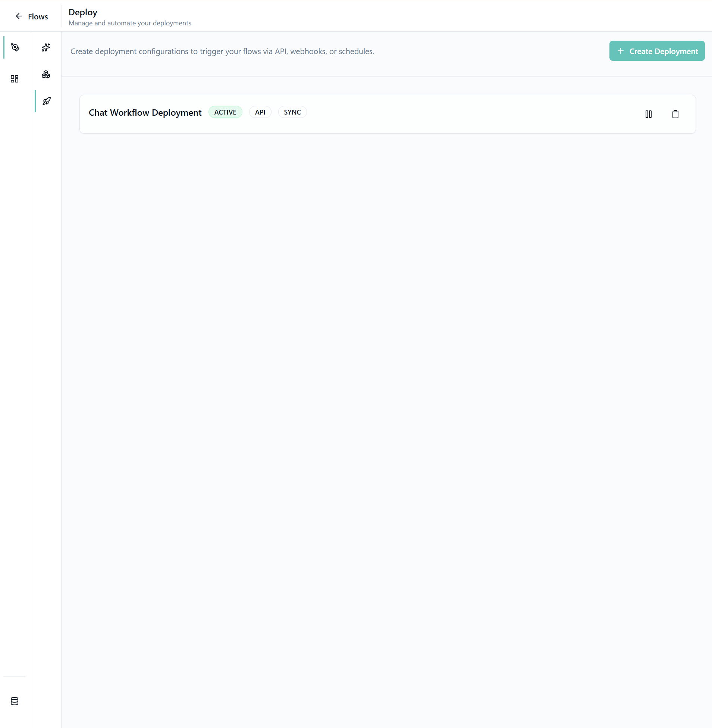Open the stacked cubes components icon
The width and height of the screenshot is (712, 728).
coord(46,75)
